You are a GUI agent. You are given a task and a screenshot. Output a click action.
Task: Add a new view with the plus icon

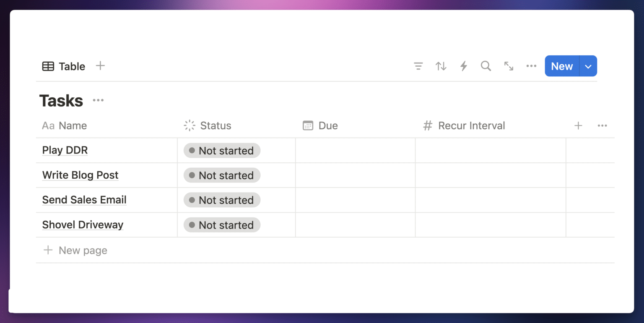tap(100, 66)
